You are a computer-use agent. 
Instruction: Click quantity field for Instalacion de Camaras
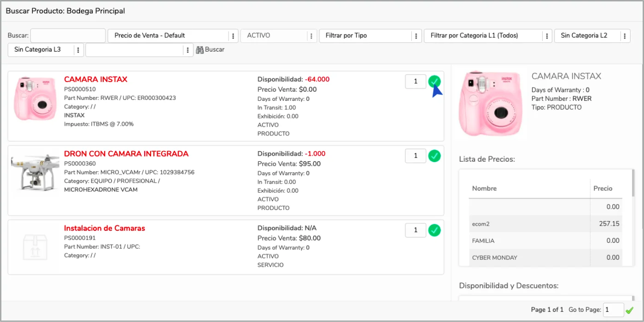(416, 230)
